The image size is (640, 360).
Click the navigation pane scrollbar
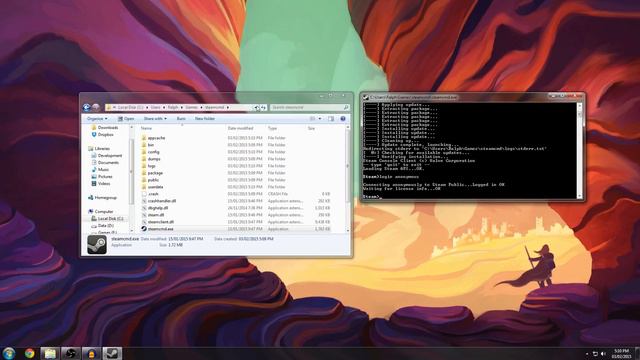(131, 179)
